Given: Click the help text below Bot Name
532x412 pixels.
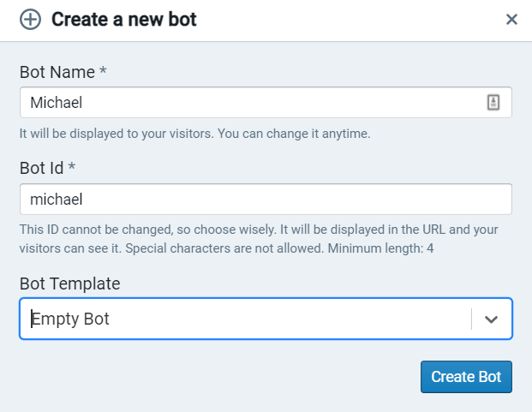Looking at the screenshot, I should coord(194,134).
